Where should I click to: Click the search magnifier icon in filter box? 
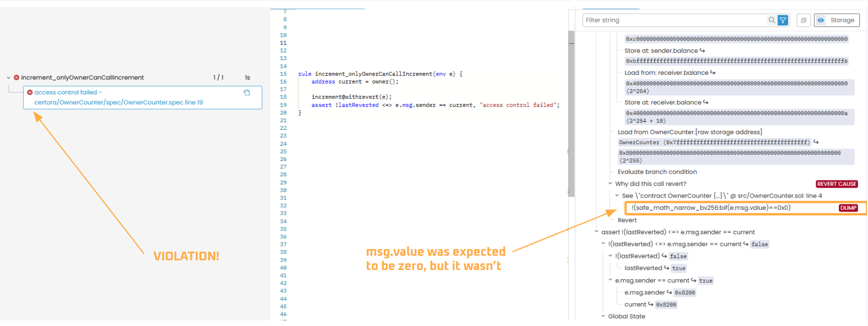coord(772,20)
